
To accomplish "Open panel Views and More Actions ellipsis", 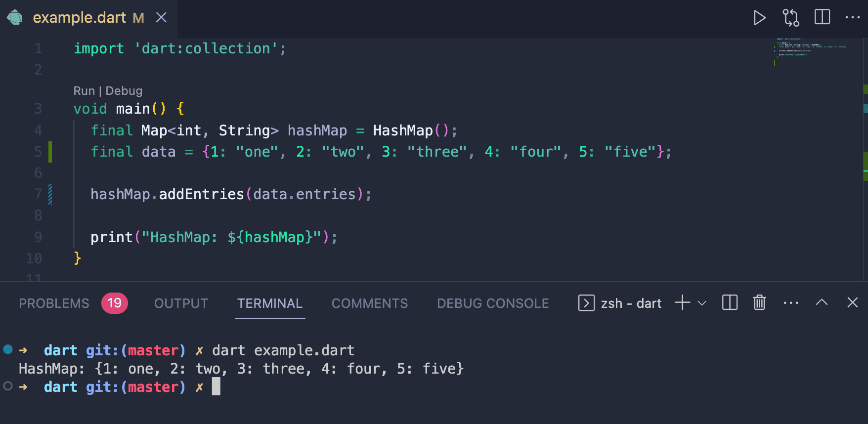I will tap(791, 303).
